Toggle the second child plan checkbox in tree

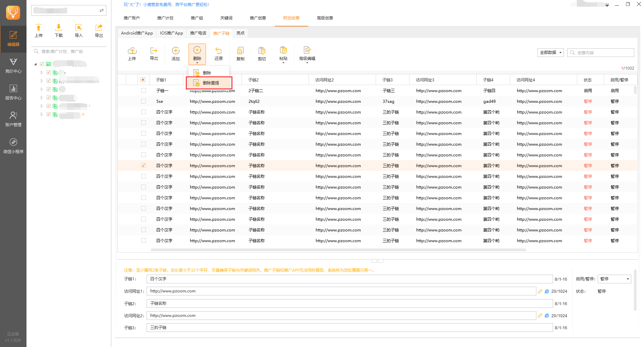pos(49,81)
